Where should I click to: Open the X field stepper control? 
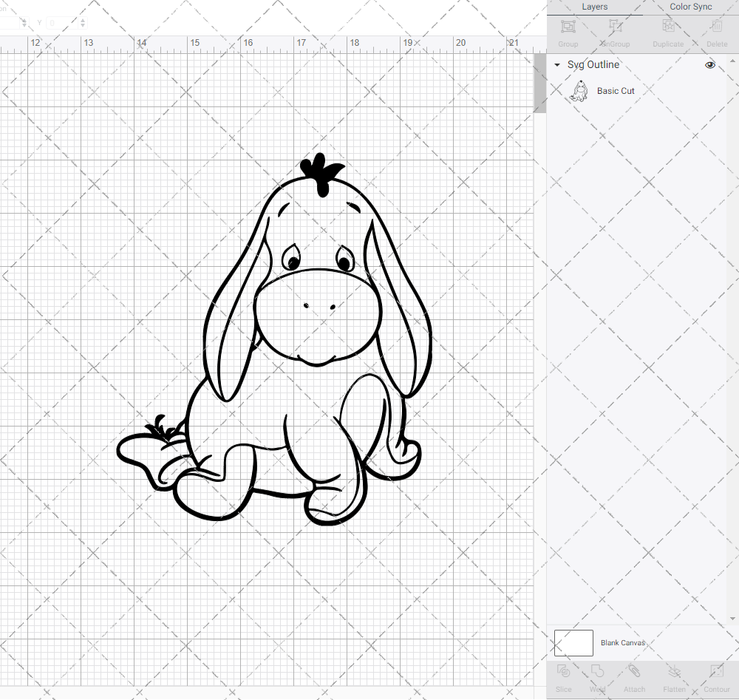coord(24,22)
